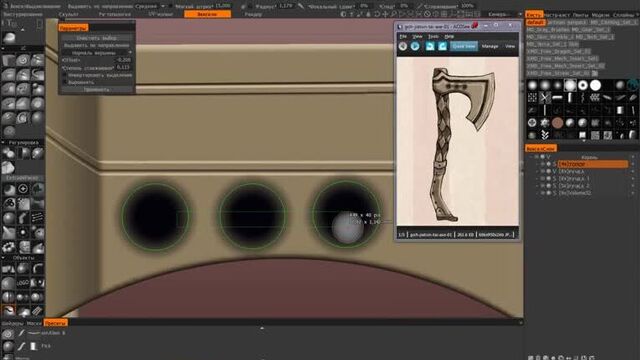
Task: Switch to Скульпт workspace tab
Action: (69, 14)
